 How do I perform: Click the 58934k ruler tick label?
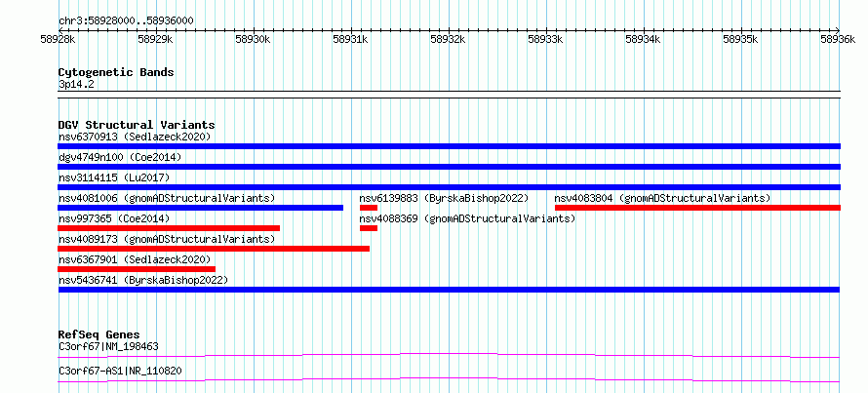(x=643, y=39)
